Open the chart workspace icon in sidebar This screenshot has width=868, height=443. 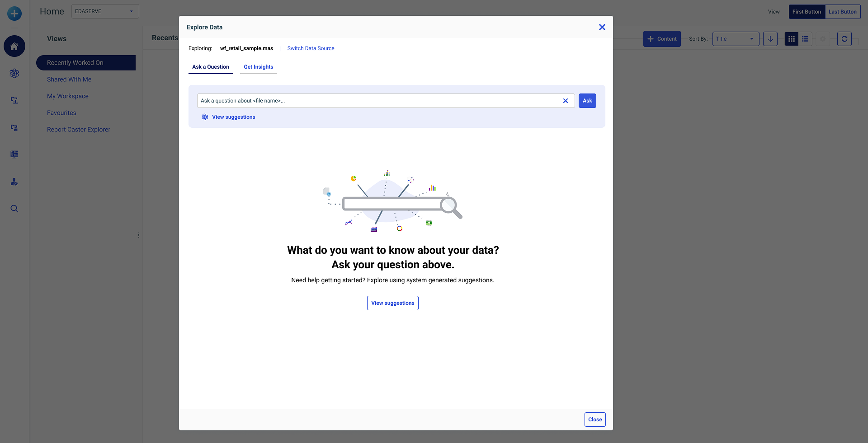[x=14, y=100]
